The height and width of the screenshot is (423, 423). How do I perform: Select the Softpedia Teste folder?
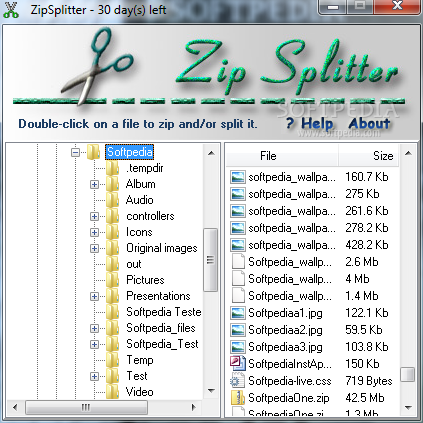tap(164, 312)
